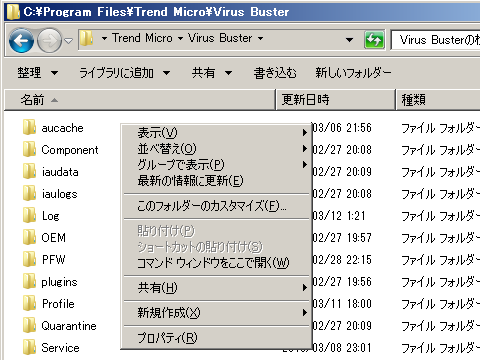Open the recent pages arrow beside Forward
Screen dimensions: 480x360
point(68,41)
